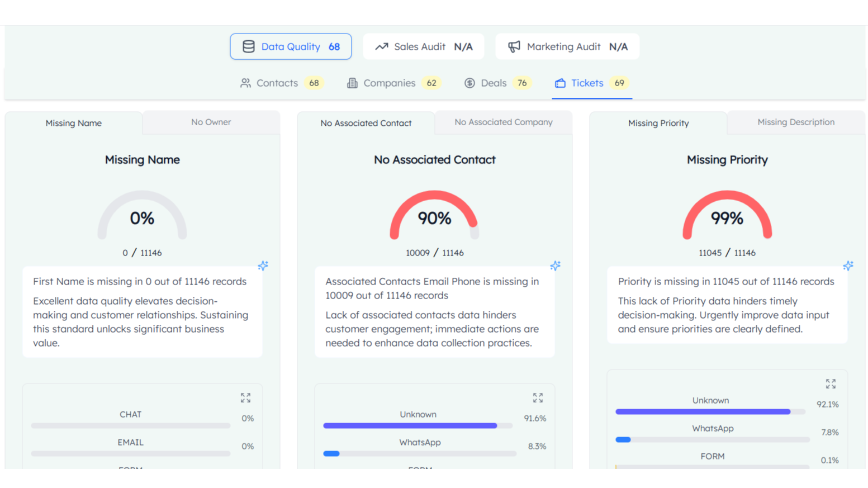
Task: Click the 90% No Associated Contact gauge
Action: (434, 216)
